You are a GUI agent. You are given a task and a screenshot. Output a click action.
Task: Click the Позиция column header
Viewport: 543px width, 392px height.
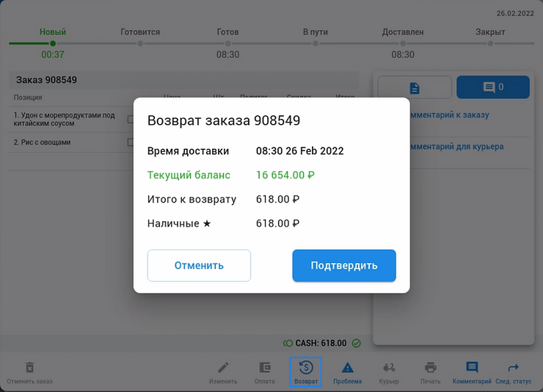[x=28, y=98]
